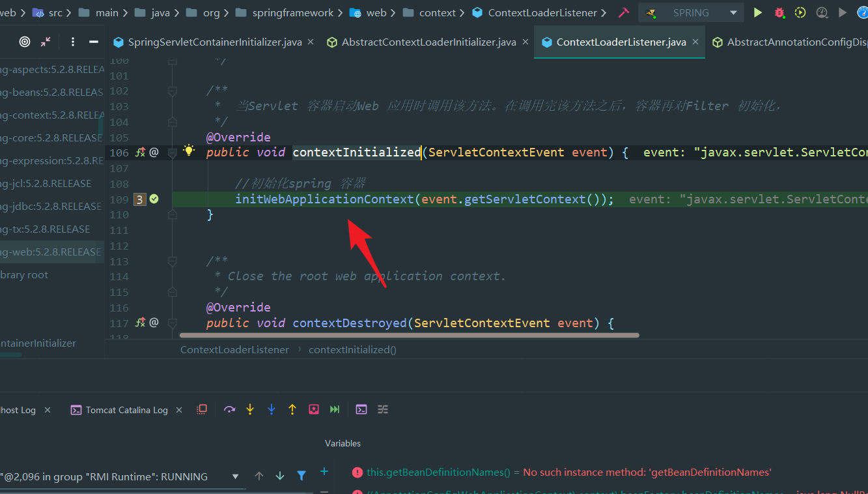Image resolution: width=868 pixels, height=494 pixels.
Task: Open the SPRING run configuration dropdown
Action: (x=691, y=12)
